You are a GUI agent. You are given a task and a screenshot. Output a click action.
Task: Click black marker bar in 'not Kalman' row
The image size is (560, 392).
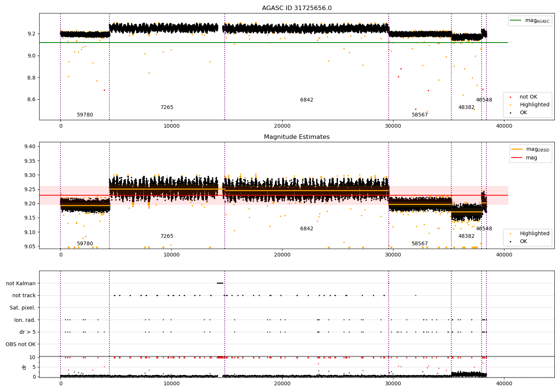coord(220,283)
